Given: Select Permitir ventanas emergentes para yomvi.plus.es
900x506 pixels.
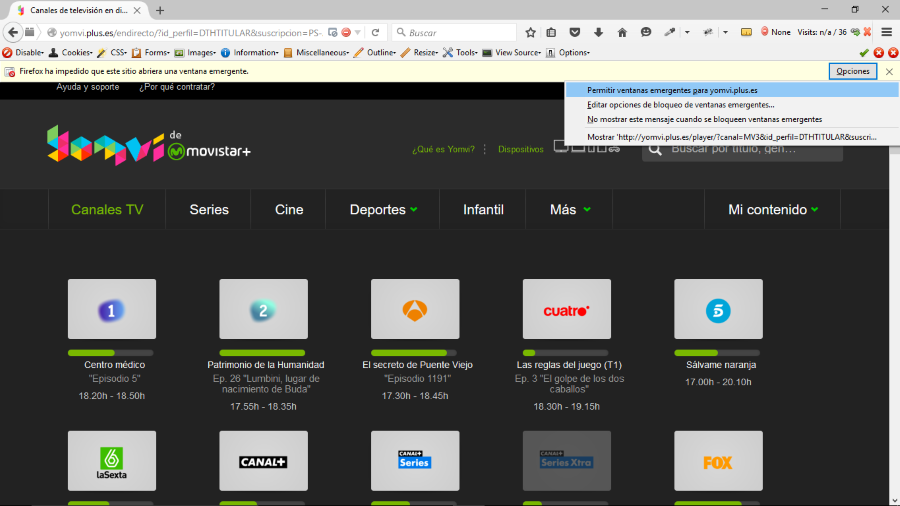Looking at the screenshot, I should coord(732,90).
